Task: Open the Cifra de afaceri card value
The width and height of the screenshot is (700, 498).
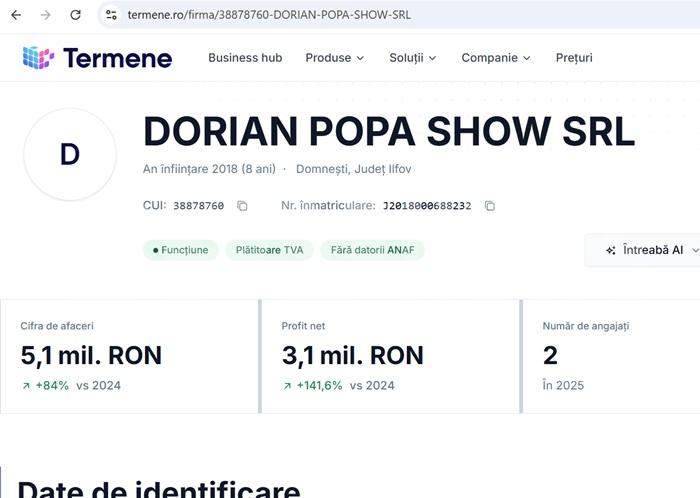Action: (x=91, y=356)
